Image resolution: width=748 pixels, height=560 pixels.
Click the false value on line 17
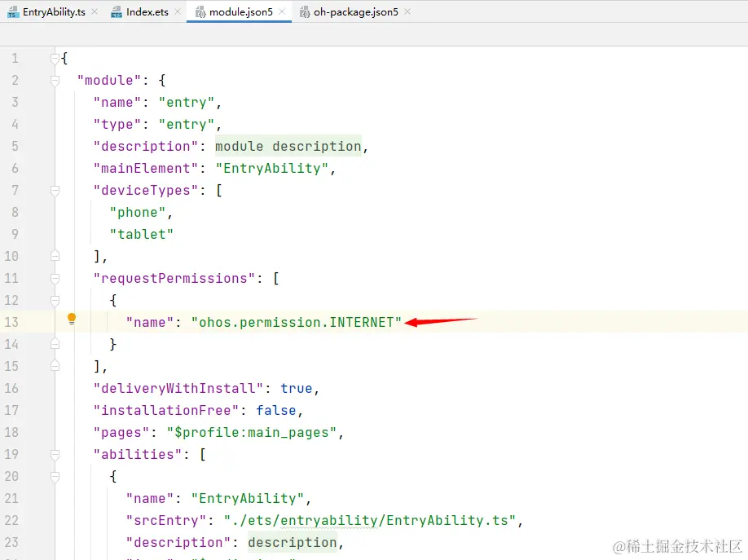point(276,410)
